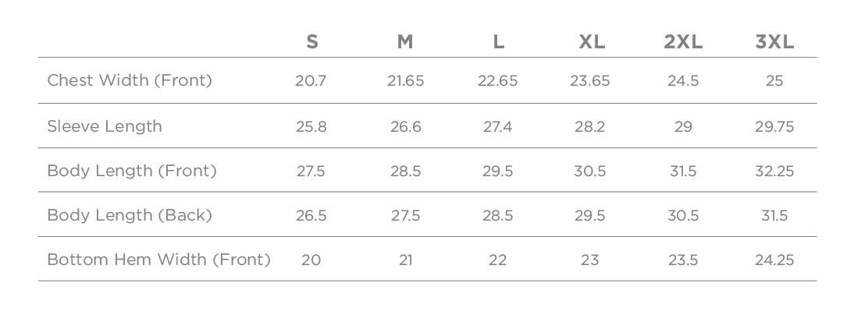Select the 23.65 chest width cell
Viewport: 868px width, 318px height.
[589, 81]
